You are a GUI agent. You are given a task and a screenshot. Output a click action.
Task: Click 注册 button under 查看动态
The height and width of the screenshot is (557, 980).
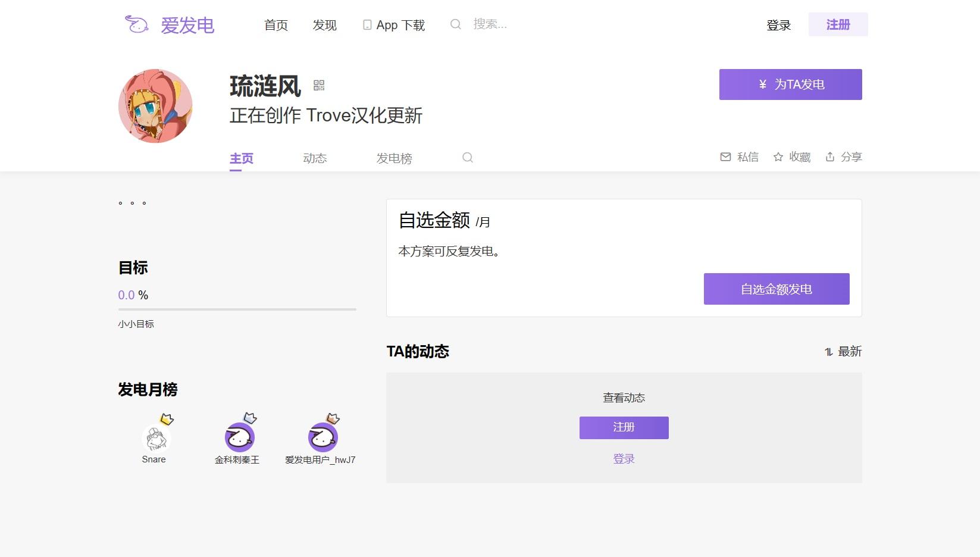(624, 427)
